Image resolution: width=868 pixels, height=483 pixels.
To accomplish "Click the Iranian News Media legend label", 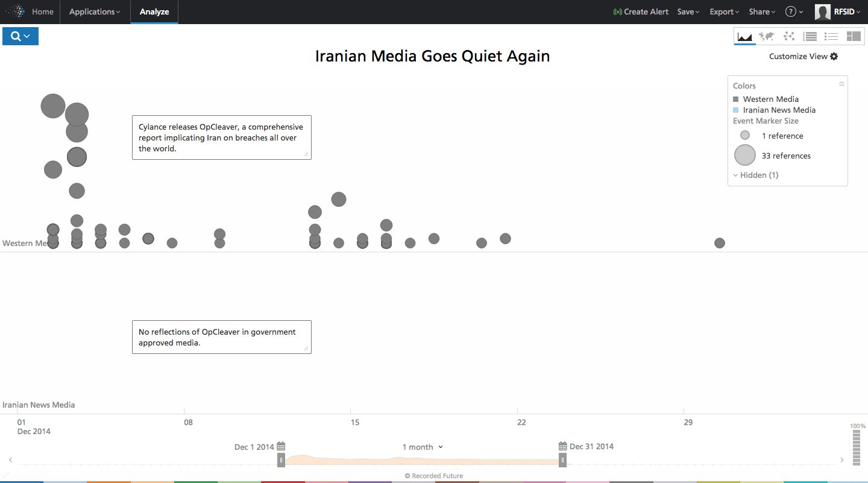I will [x=779, y=110].
